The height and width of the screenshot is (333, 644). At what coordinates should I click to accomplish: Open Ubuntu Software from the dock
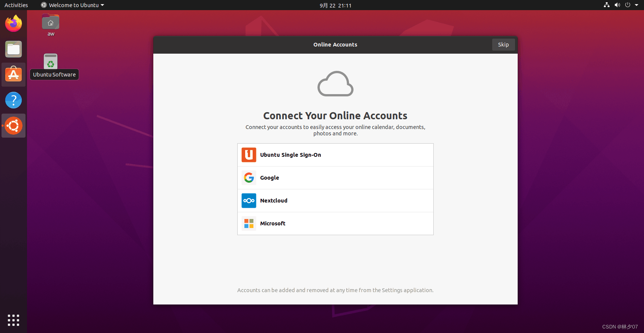(13, 75)
